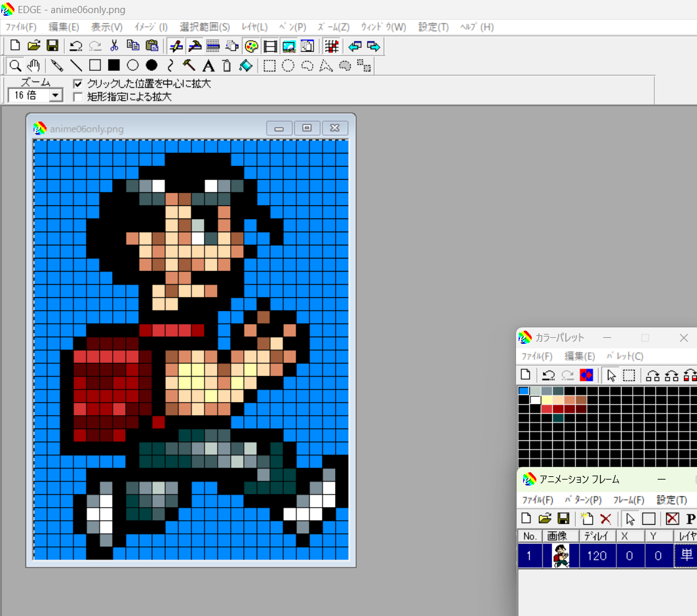697x616 pixels.
Task: Select the straight line tool
Action: (76, 66)
